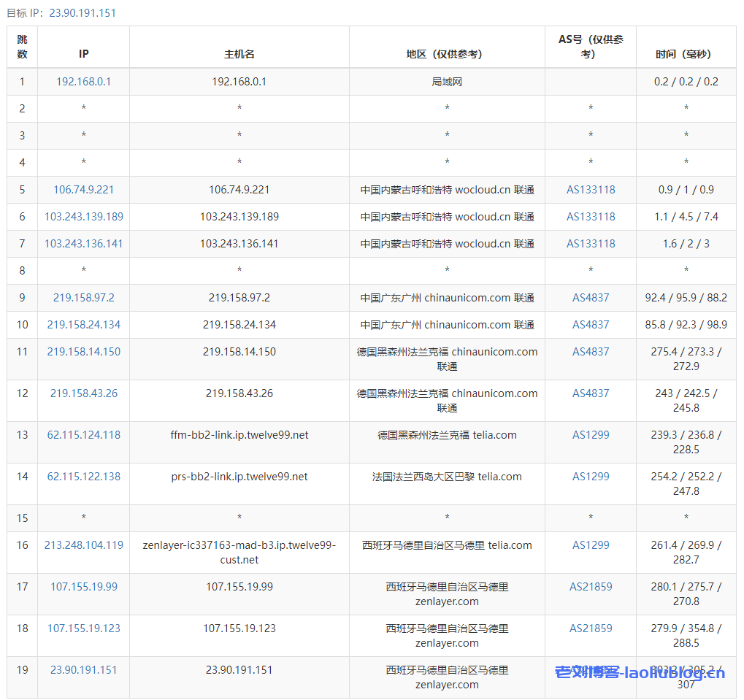Open AS21859 link in hop 17 row
The width and height of the screenshot is (744, 700).
pos(590,587)
